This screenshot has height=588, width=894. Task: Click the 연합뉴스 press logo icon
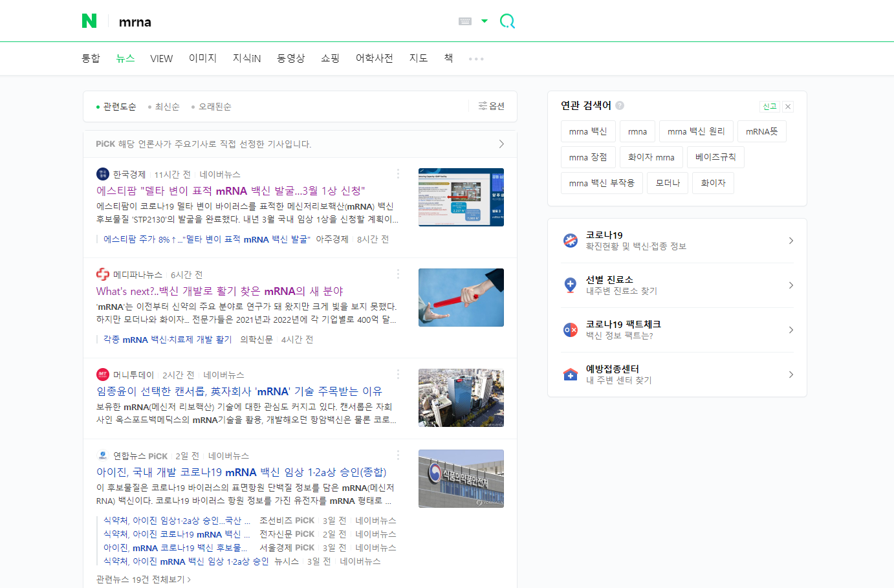[x=103, y=455]
